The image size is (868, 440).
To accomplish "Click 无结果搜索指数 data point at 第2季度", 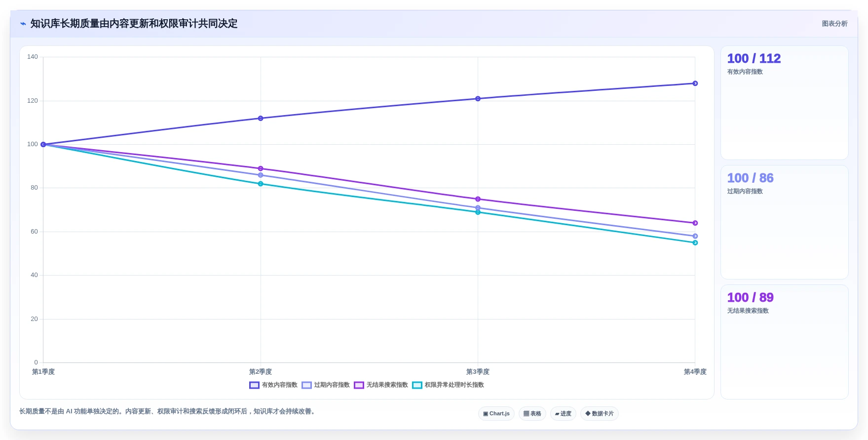I will point(261,169).
